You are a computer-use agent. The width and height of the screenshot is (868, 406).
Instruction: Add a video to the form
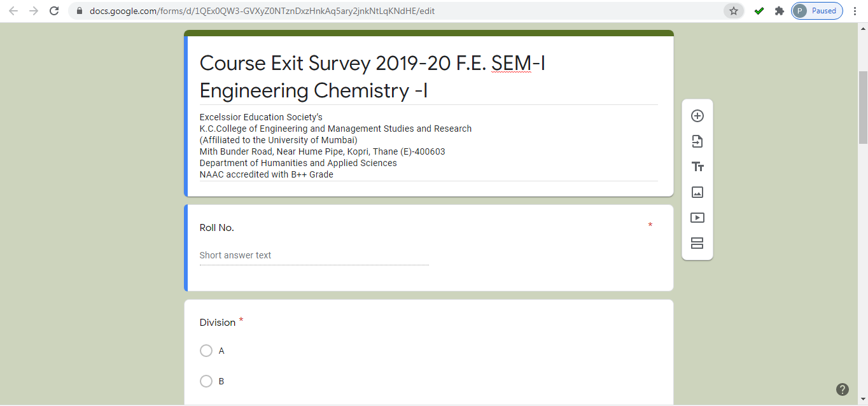697,218
